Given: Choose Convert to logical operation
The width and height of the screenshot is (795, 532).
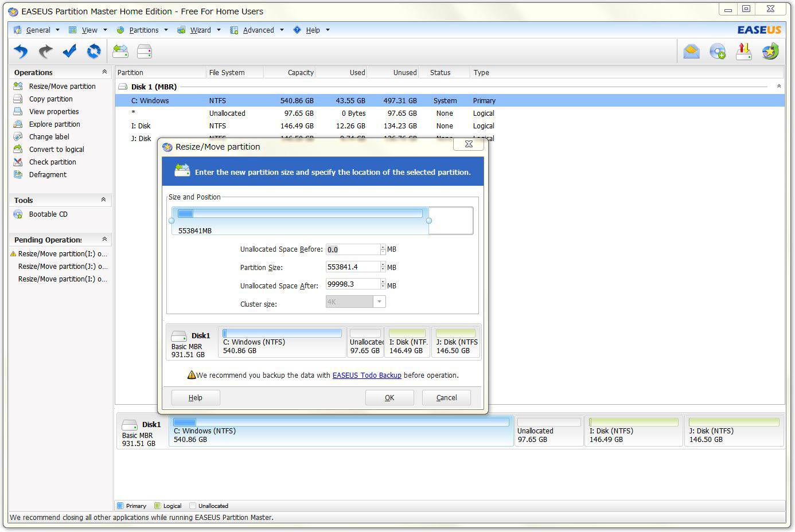Looking at the screenshot, I should point(57,150).
